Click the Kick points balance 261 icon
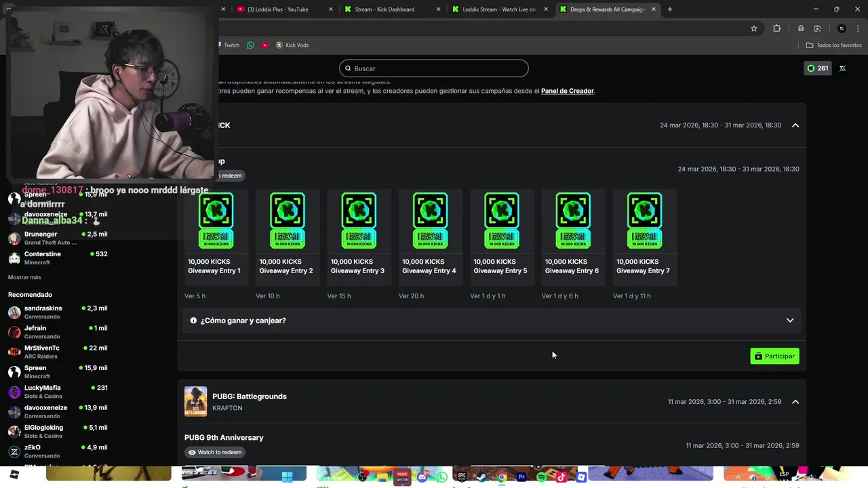Viewport: 868px width, 488px height. point(817,68)
